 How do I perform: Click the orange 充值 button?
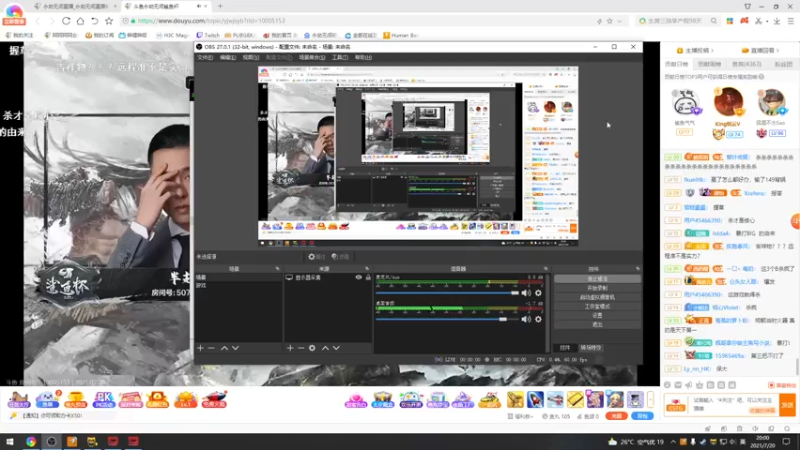[617, 416]
